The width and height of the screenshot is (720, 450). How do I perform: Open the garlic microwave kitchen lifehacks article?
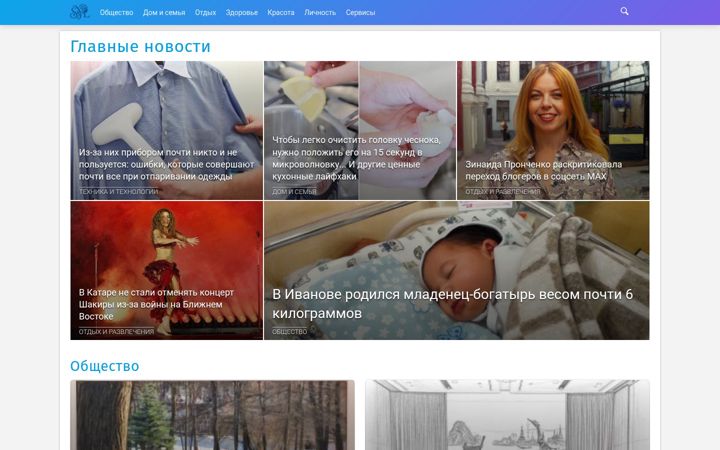tap(356, 158)
